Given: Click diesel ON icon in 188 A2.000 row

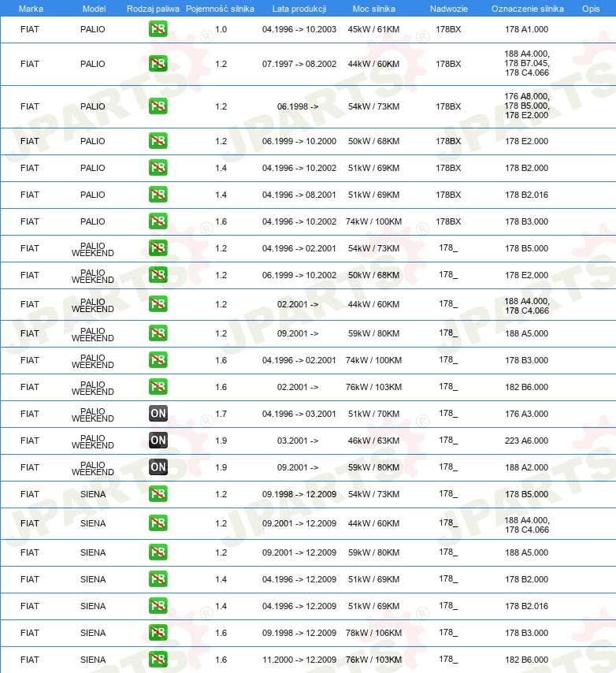Looking at the screenshot, I should 158,467.
